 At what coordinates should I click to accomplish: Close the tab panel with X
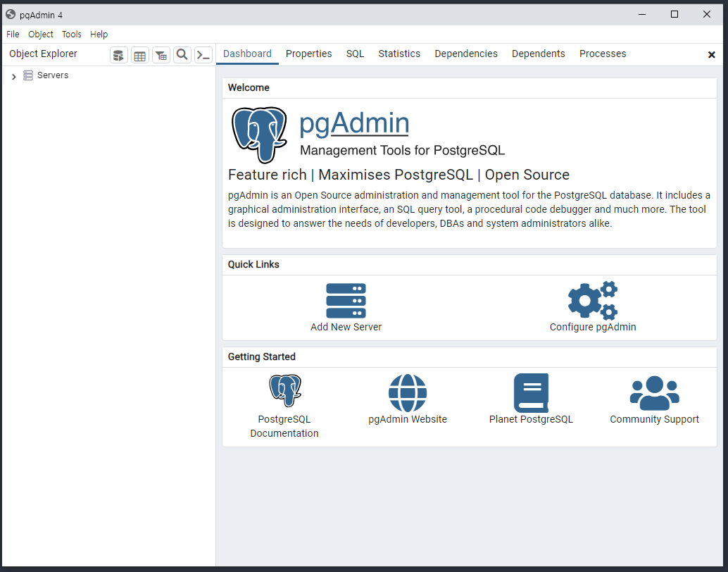coord(711,55)
